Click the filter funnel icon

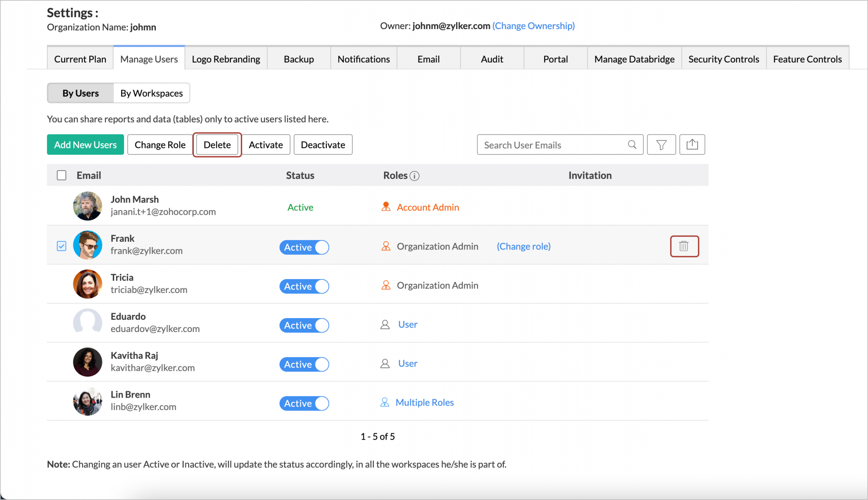tap(661, 145)
